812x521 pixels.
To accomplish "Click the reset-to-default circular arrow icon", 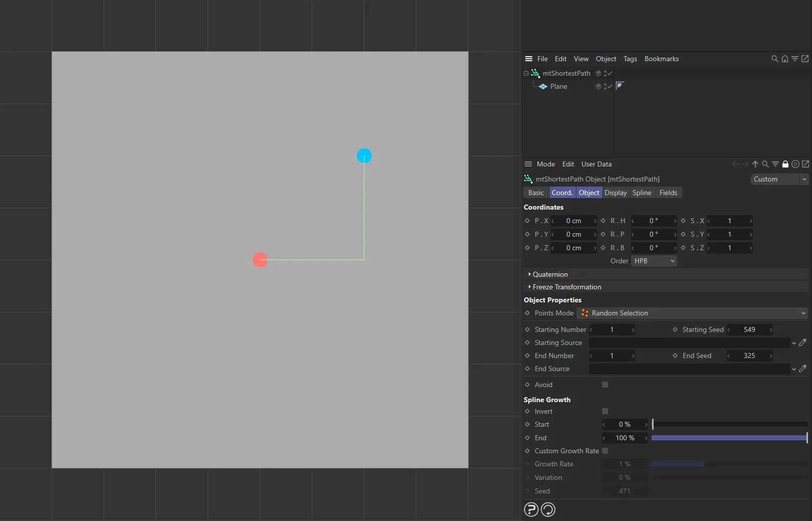I will click(548, 509).
